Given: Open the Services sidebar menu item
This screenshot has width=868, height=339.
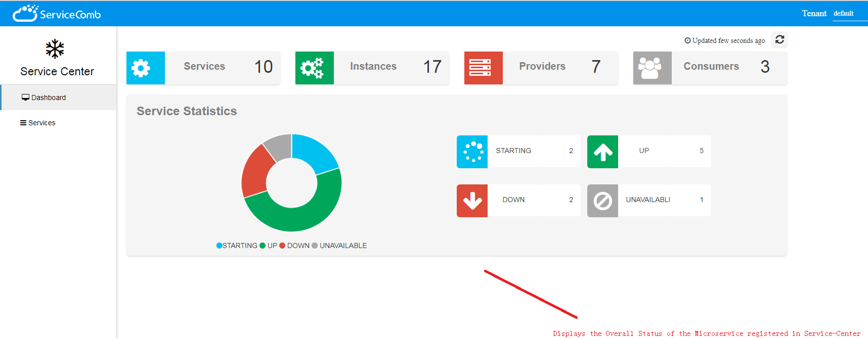Looking at the screenshot, I should pos(41,123).
